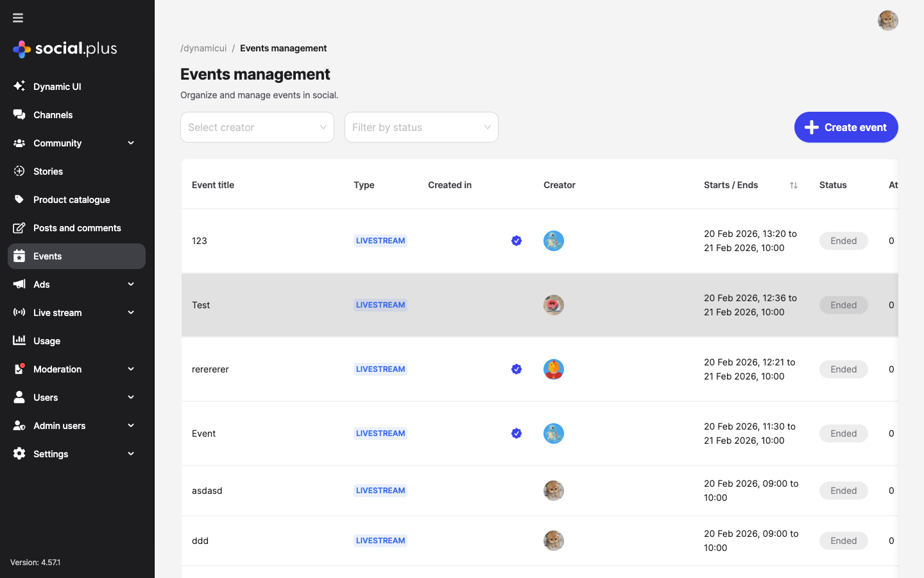The height and width of the screenshot is (578, 924).
Task: Click the Product catalogue icon
Action: 19,199
